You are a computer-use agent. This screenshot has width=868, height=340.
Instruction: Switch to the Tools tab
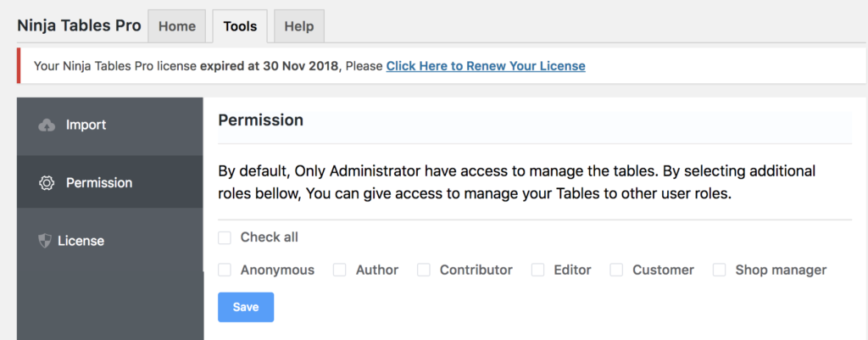pos(240,26)
